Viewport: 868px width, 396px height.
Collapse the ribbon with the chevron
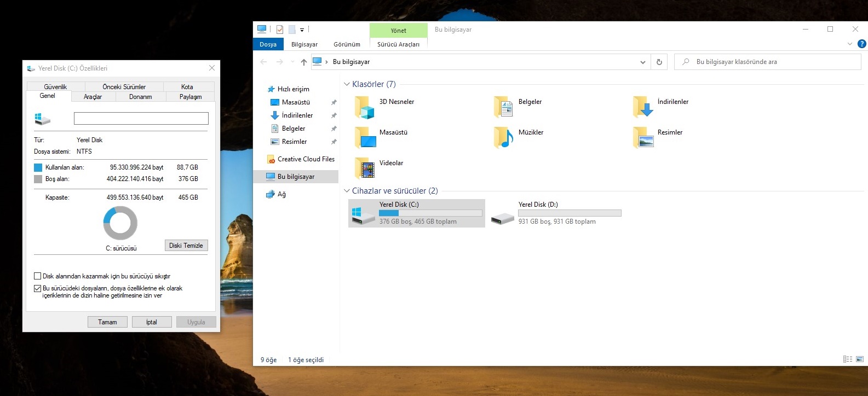(850, 44)
